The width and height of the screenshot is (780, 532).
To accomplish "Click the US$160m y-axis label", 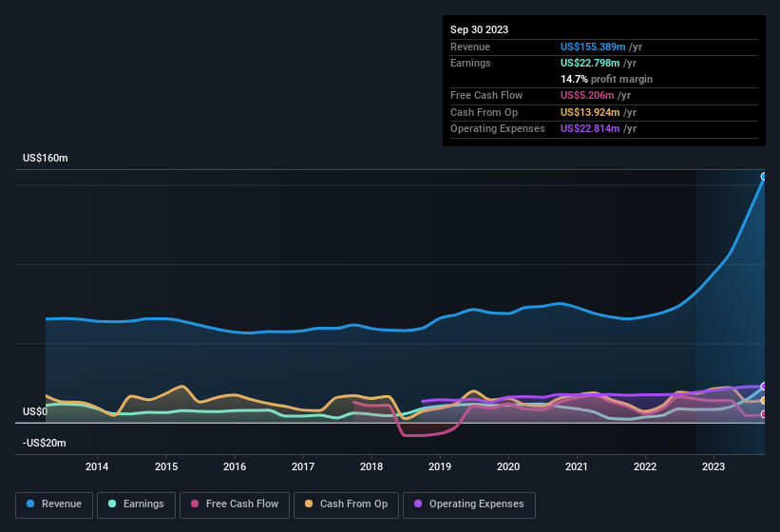I will click(x=46, y=158).
